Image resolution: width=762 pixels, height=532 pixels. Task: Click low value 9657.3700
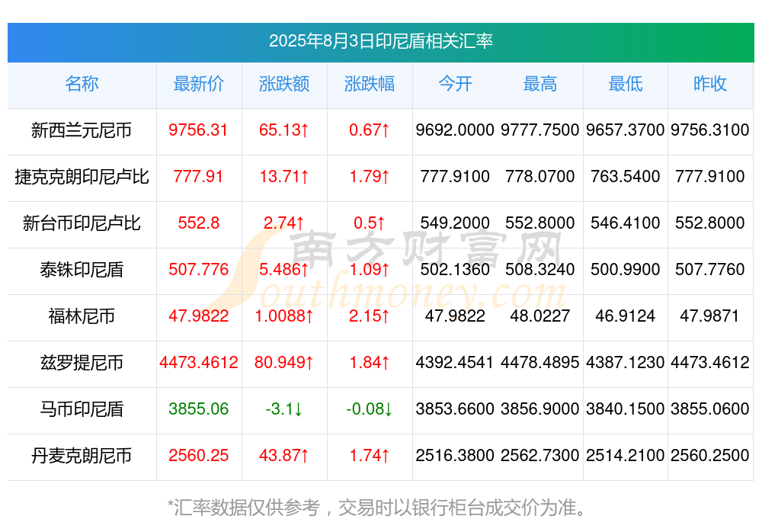pos(625,130)
